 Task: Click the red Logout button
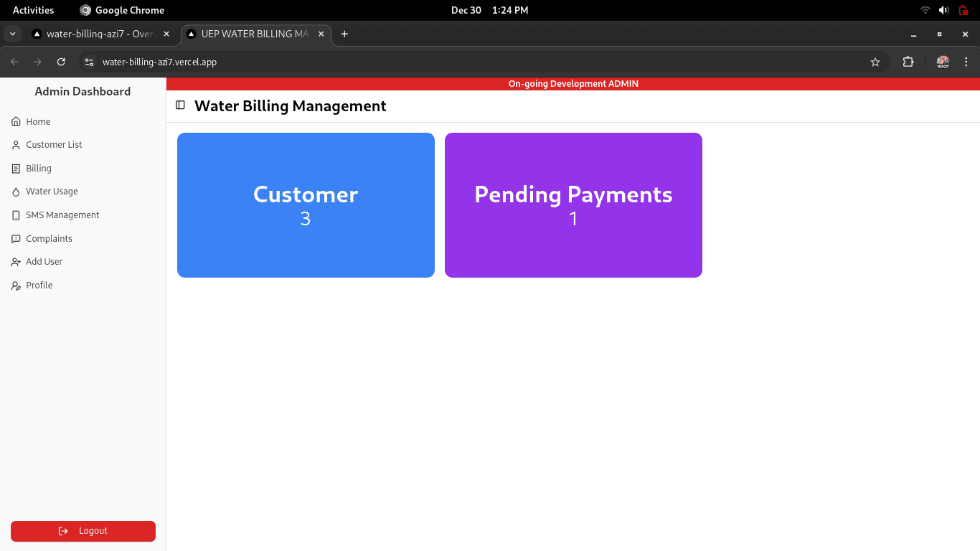[x=83, y=531]
